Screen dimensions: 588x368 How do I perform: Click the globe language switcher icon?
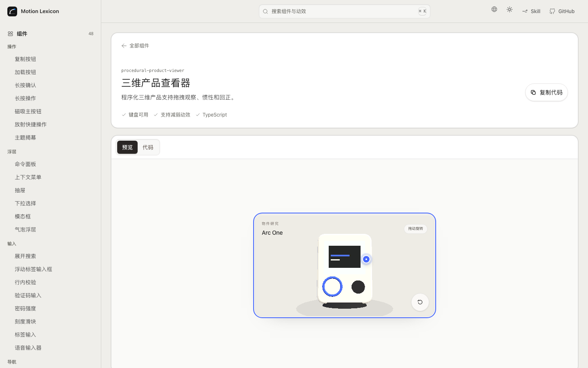494,9
